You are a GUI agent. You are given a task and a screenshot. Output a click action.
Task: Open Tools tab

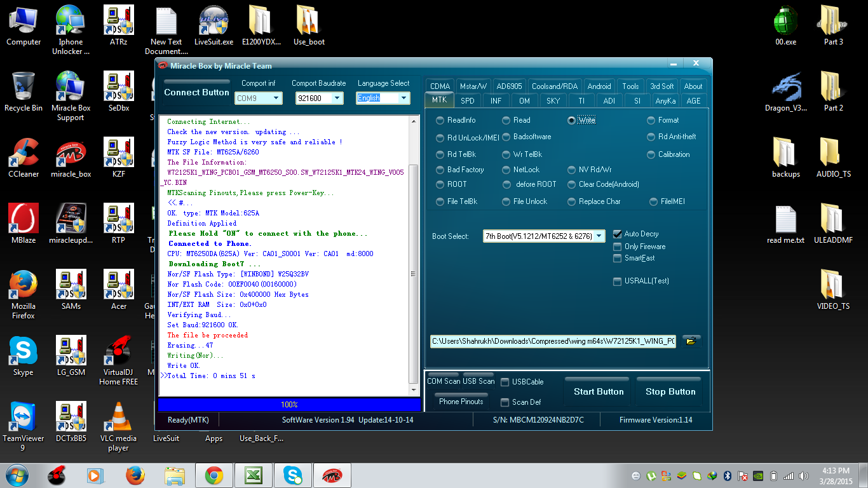coord(631,86)
